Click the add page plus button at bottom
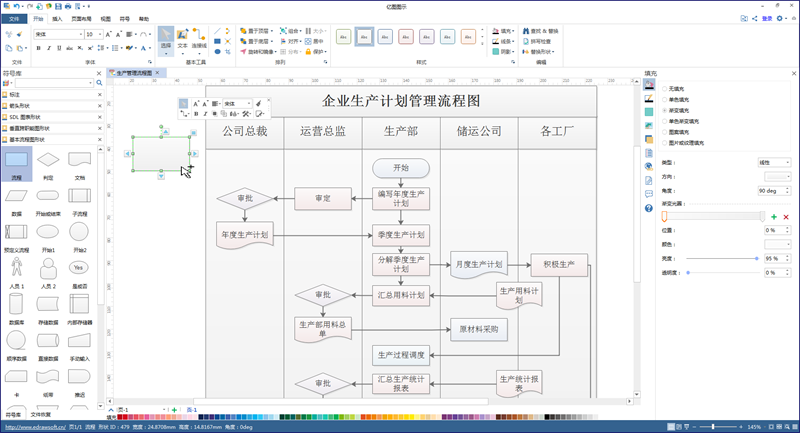The image size is (800, 433). point(174,410)
